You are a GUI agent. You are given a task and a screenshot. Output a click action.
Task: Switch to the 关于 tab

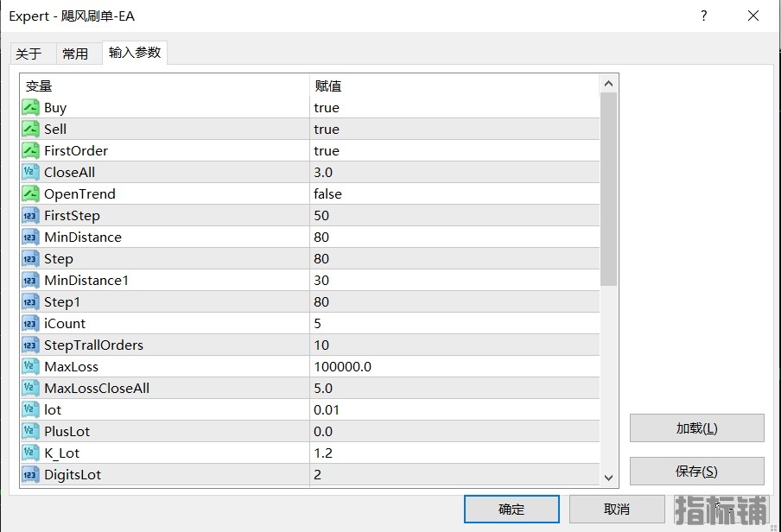click(29, 54)
